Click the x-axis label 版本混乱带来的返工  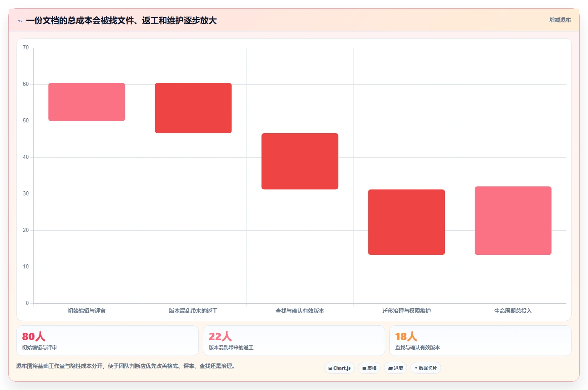[193, 311]
